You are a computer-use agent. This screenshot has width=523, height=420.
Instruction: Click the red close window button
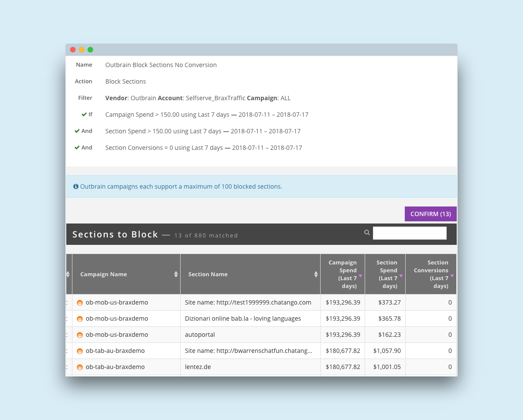[x=73, y=50]
